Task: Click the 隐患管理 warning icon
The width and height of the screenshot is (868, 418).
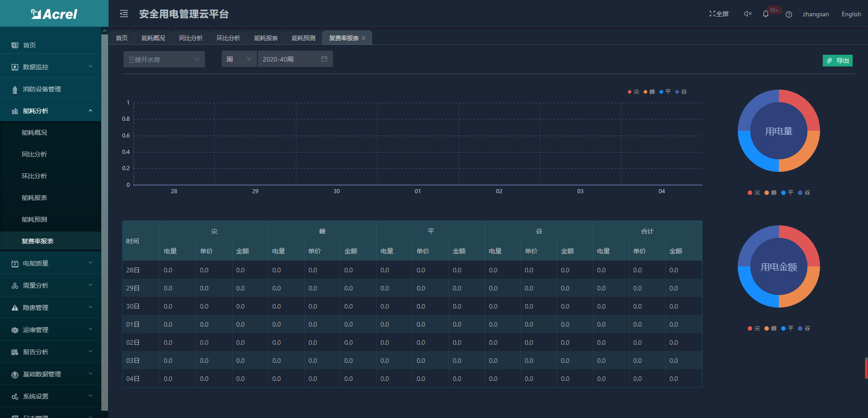Action: coord(15,308)
